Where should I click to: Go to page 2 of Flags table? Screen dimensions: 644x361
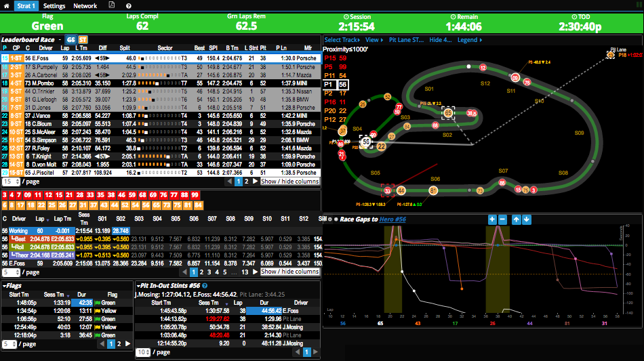(x=119, y=344)
